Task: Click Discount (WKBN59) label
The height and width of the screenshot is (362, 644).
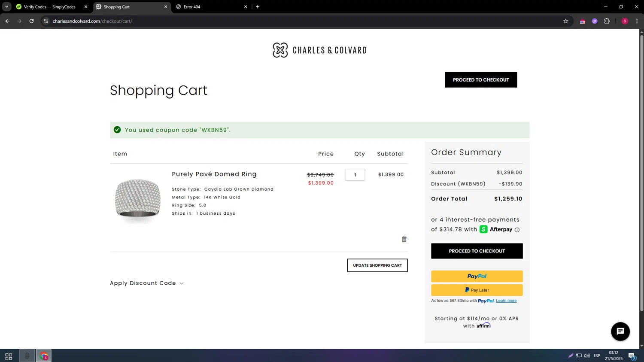Action: pyautogui.click(x=458, y=184)
